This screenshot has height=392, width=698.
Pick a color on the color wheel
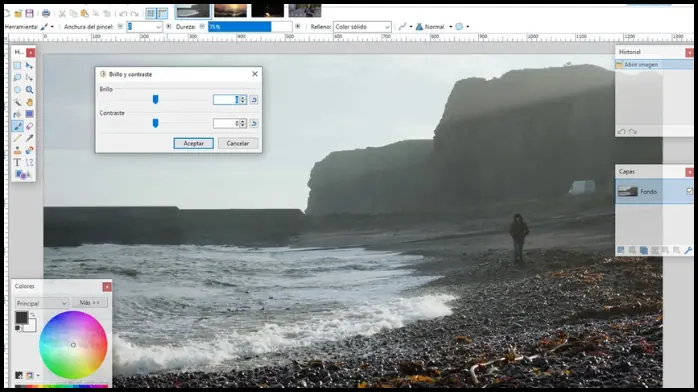pos(73,345)
